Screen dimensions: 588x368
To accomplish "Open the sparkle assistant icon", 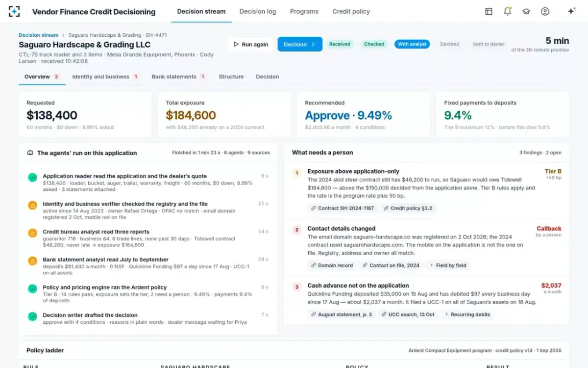I will coord(571,11).
